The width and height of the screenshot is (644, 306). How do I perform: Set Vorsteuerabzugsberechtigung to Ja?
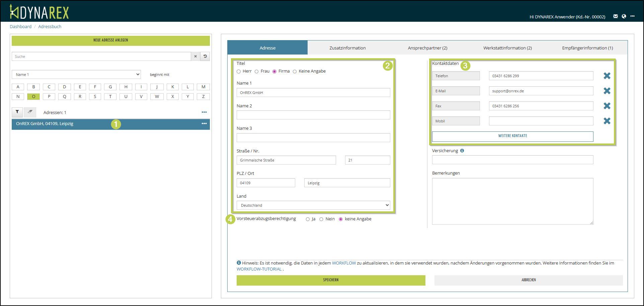click(308, 219)
